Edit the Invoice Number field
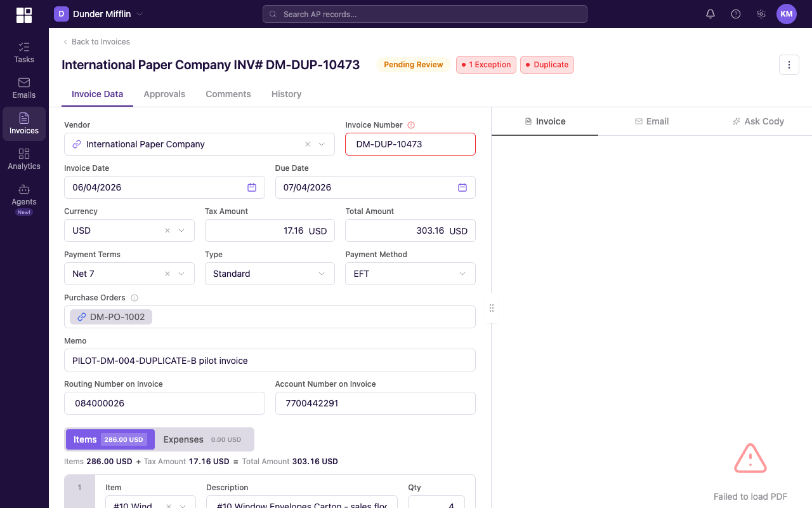This screenshot has height=508, width=812. (410, 144)
